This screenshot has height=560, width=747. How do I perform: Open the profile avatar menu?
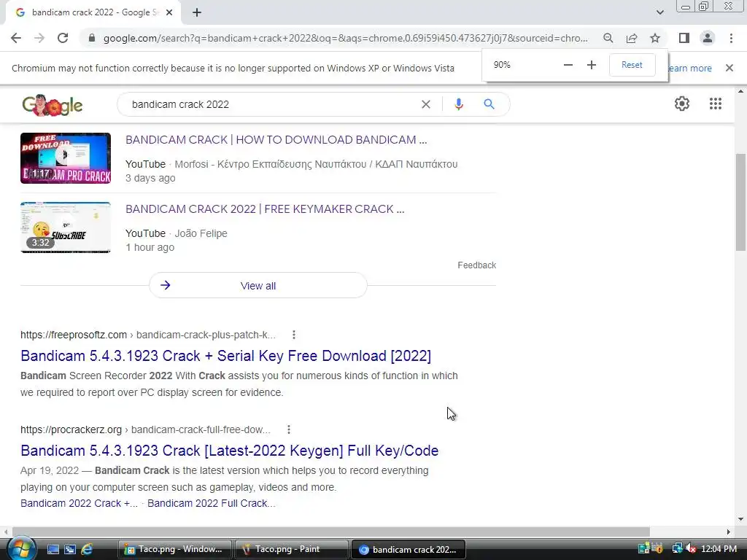[x=708, y=38]
